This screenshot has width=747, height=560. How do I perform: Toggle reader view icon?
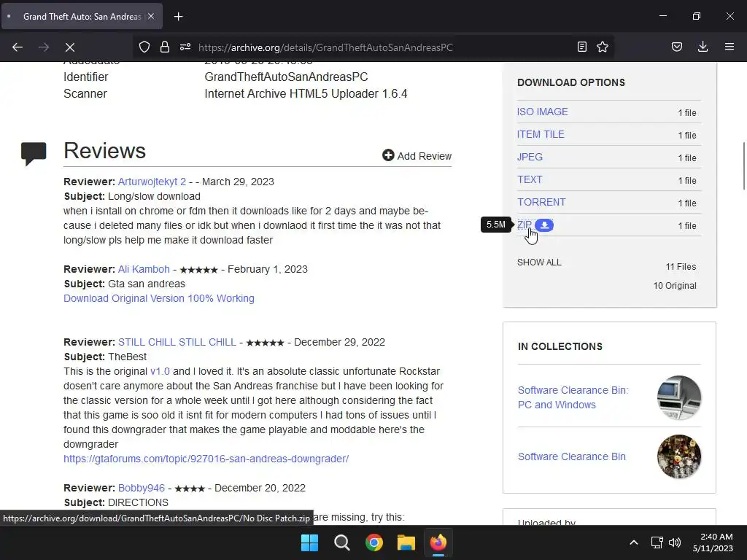pyautogui.click(x=581, y=47)
